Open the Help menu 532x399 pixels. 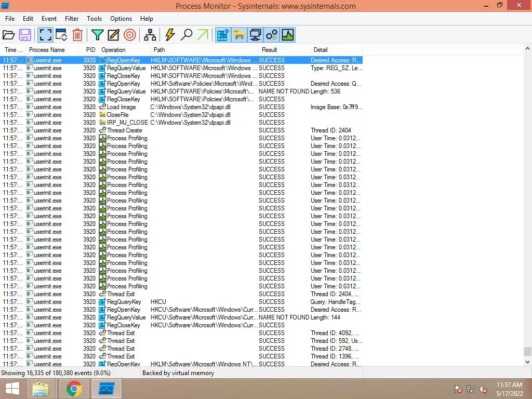(x=147, y=19)
